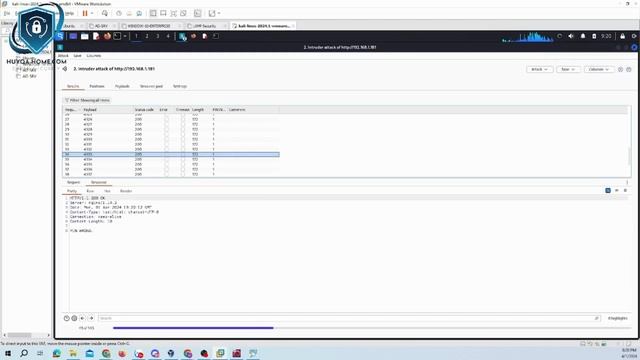Launch Firefox from the Kali panel
This screenshot has height=360, width=640.
(x=107, y=36)
